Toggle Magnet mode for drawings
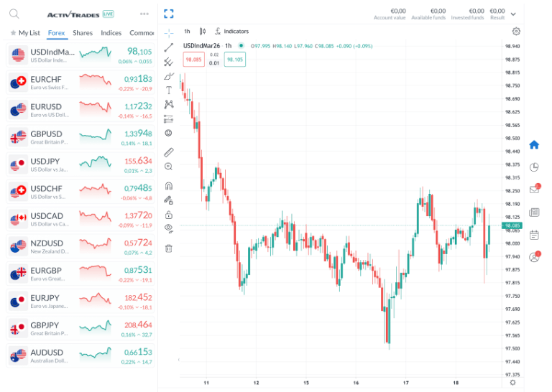The image size is (552, 392). click(169, 186)
